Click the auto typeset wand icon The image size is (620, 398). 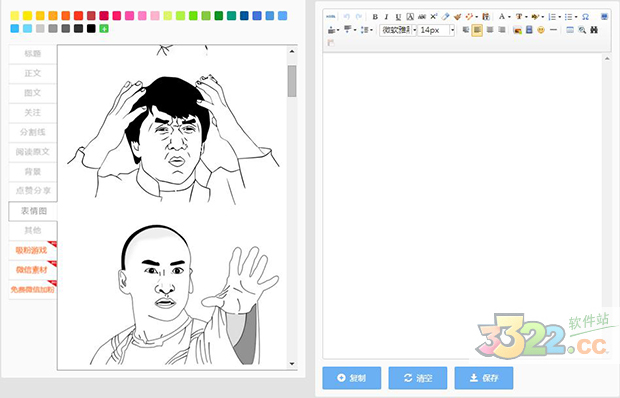pos(469,17)
